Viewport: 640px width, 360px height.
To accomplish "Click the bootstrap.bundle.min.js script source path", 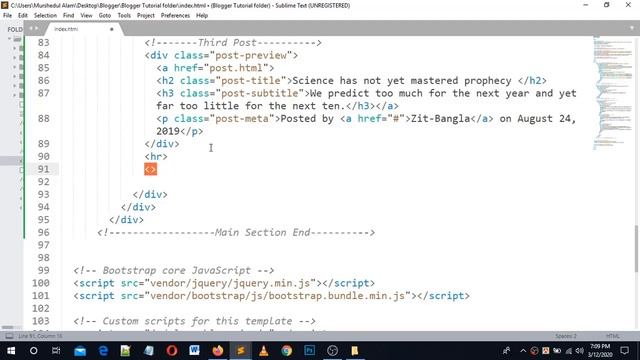I will [x=278, y=296].
